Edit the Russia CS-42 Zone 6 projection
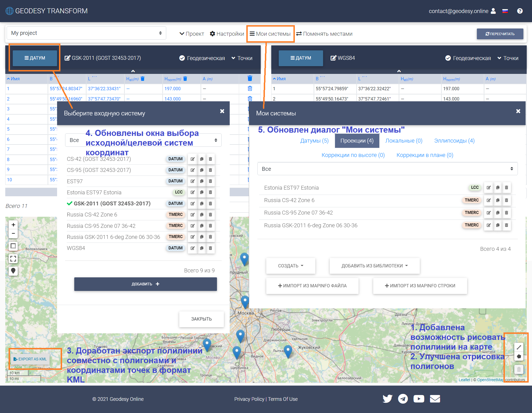This screenshot has width=532, height=413. click(488, 200)
